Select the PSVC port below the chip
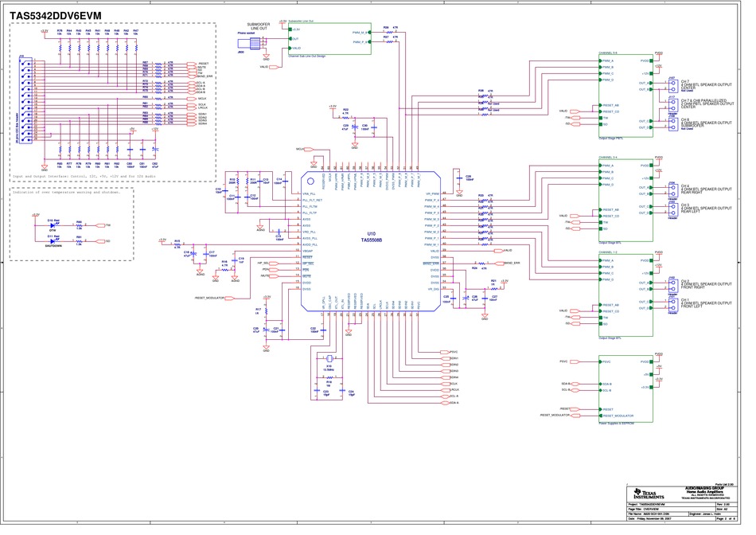This screenshot has width=756, height=535. click(445, 352)
